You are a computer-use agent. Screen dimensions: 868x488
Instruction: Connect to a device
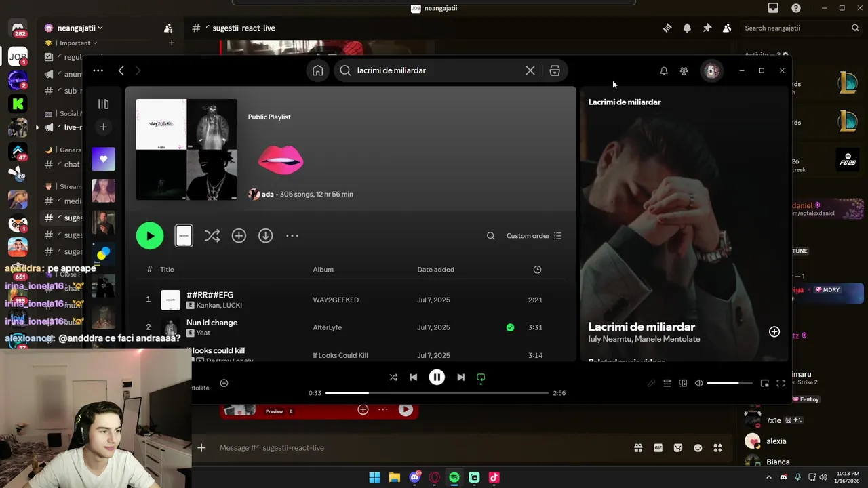(683, 383)
